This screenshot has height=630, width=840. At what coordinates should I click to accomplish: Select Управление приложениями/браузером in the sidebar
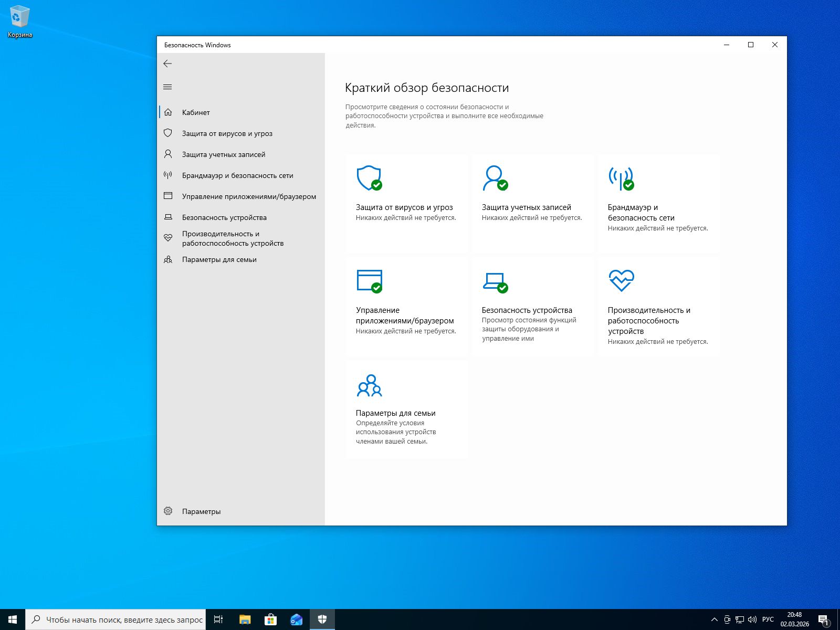pyautogui.click(x=249, y=196)
